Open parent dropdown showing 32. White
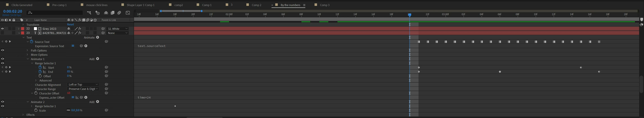Screen dimensions: 644x118 118,29
